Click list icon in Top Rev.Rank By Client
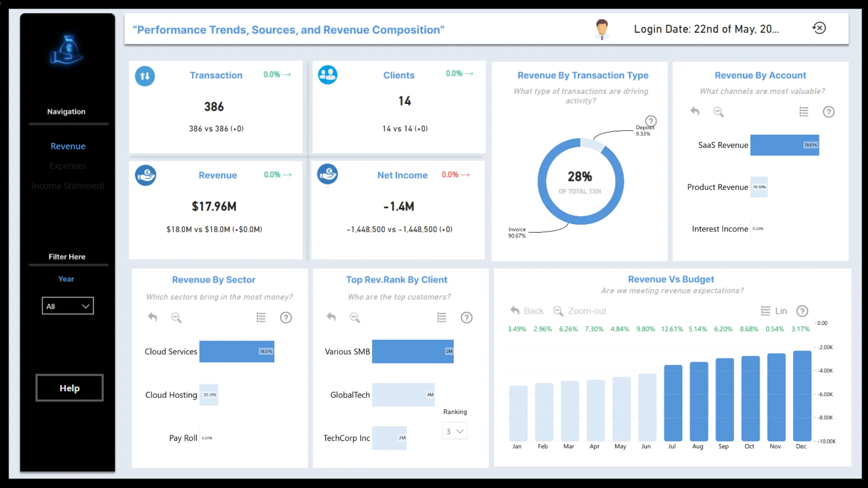868x488 pixels. pos(442,318)
